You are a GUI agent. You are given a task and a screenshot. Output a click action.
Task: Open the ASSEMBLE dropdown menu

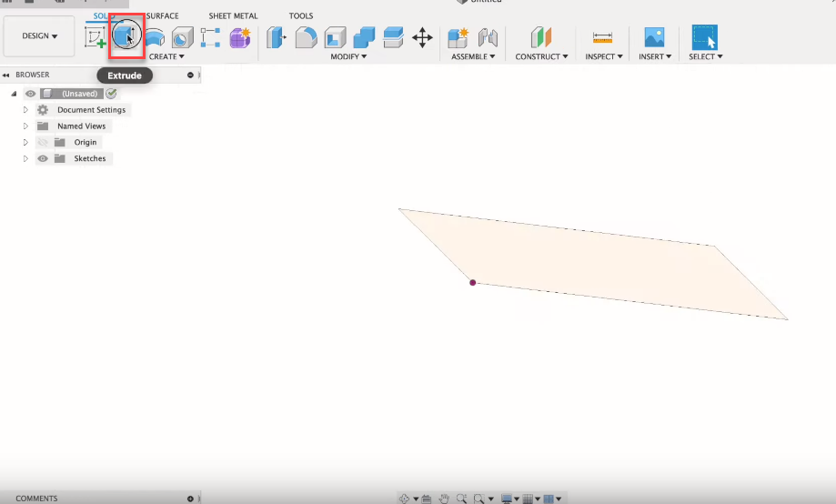pyautogui.click(x=473, y=56)
